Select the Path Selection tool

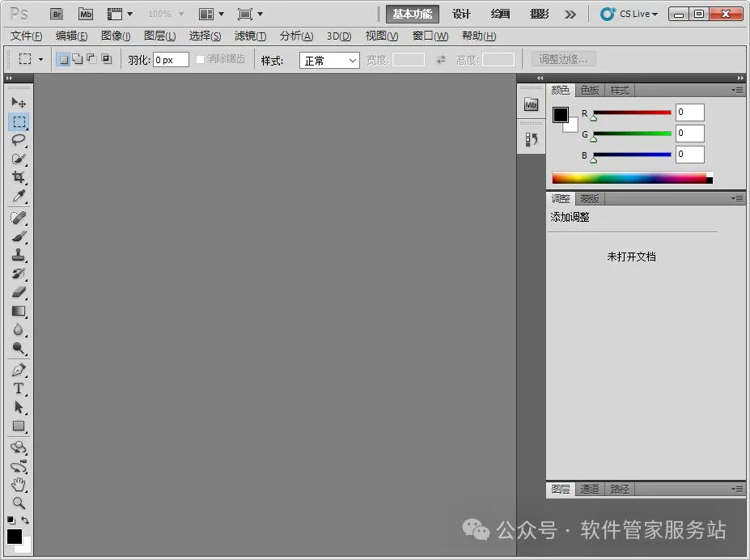pyautogui.click(x=19, y=407)
